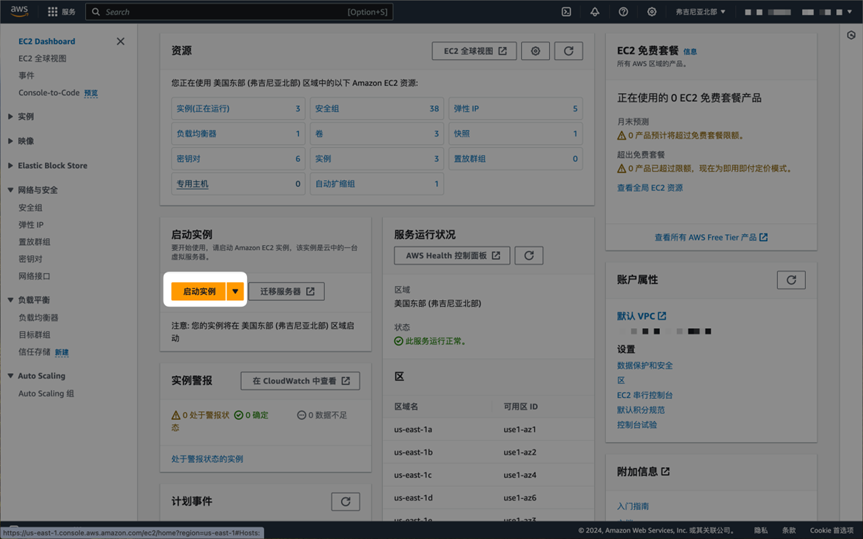Open 事件 in the sidebar
Image resolution: width=863 pixels, height=539 pixels.
26,75
